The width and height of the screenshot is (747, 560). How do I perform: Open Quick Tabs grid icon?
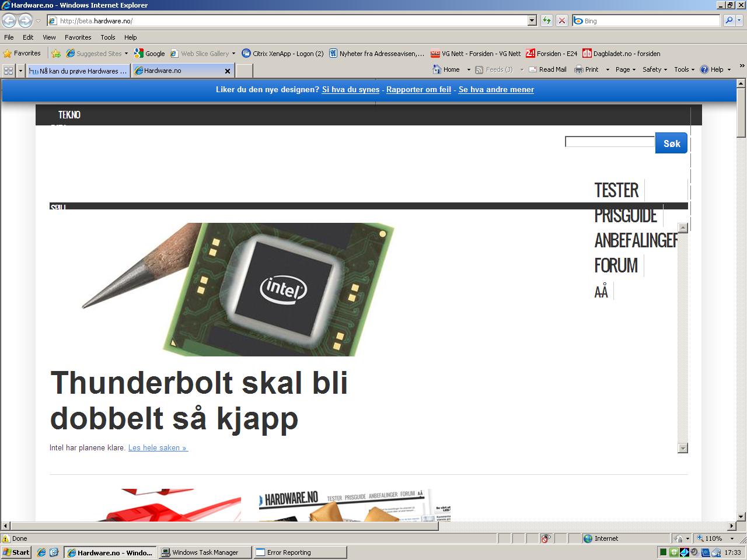pyautogui.click(x=8, y=71)
